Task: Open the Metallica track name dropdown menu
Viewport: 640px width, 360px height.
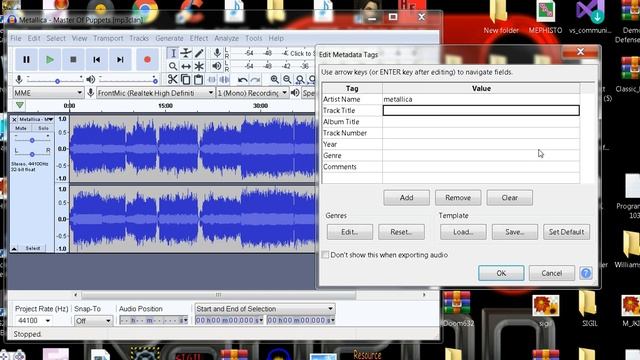Action: coord(36,119)
